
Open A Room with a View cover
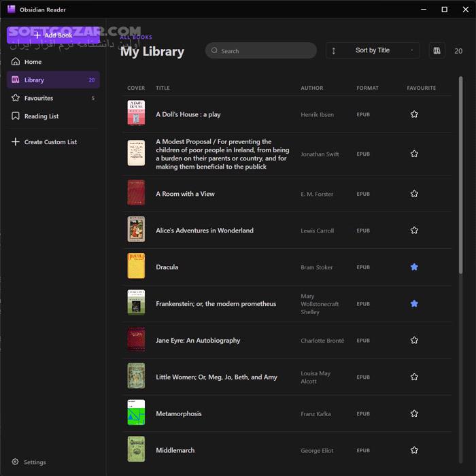(x=136, y=192)
